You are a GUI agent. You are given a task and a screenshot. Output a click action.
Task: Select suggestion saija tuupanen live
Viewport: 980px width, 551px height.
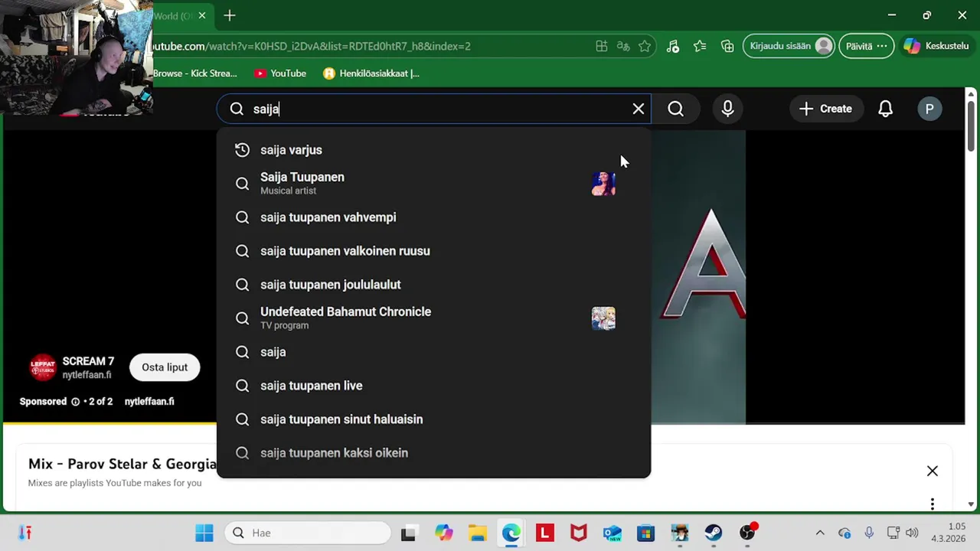point(434,386)
